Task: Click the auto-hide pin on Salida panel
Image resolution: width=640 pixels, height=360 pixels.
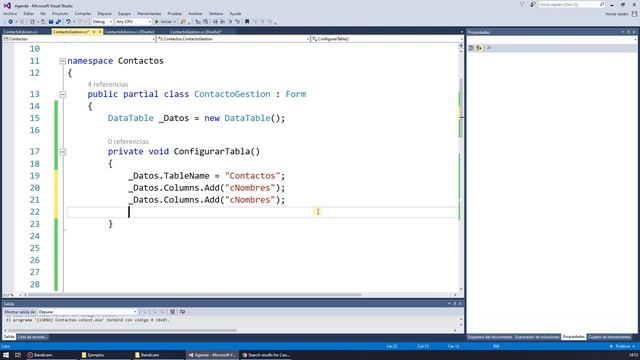Action: pyautogui.click(x=455, y=304)
